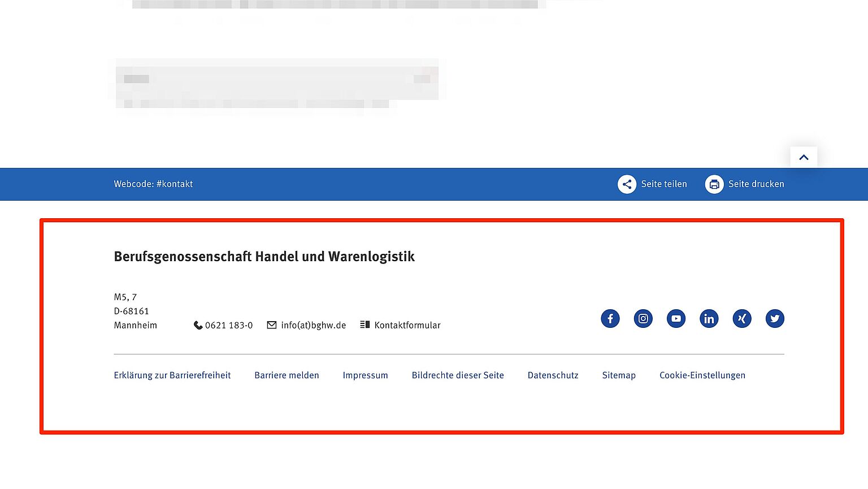Jump to page top with chevron button
The height and width of the screenshot is (489, 868).
[804, 157]
